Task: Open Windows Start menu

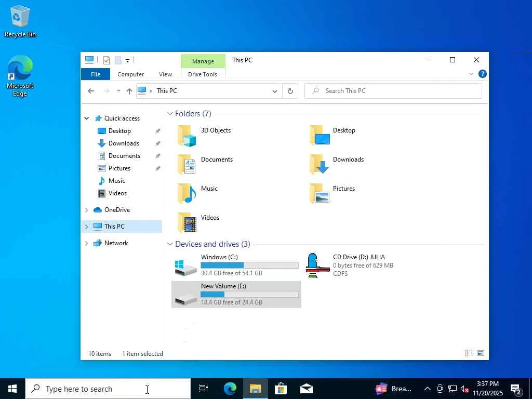Action: pyautogui.click(x=12, y=389)
